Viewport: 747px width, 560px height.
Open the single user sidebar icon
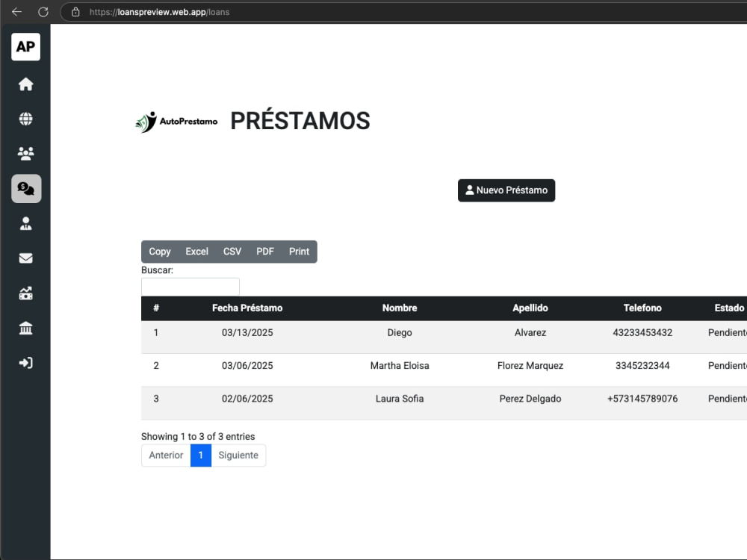coord(25,223)
